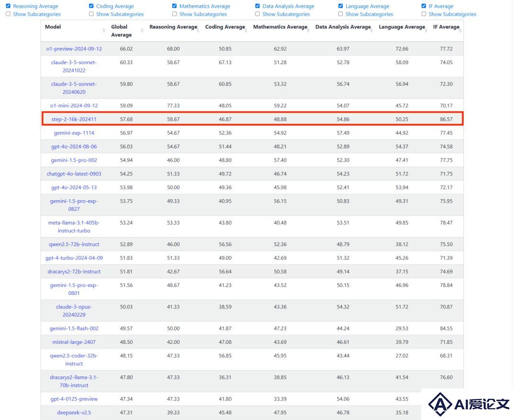The image size is (517, 420).
Task: Open the gemini-1.5-flash-002 model link
Action: tap(74, 329)
